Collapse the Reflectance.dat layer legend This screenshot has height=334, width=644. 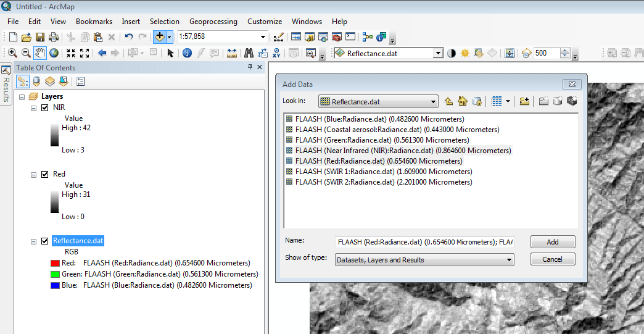(x=34, y=241)
